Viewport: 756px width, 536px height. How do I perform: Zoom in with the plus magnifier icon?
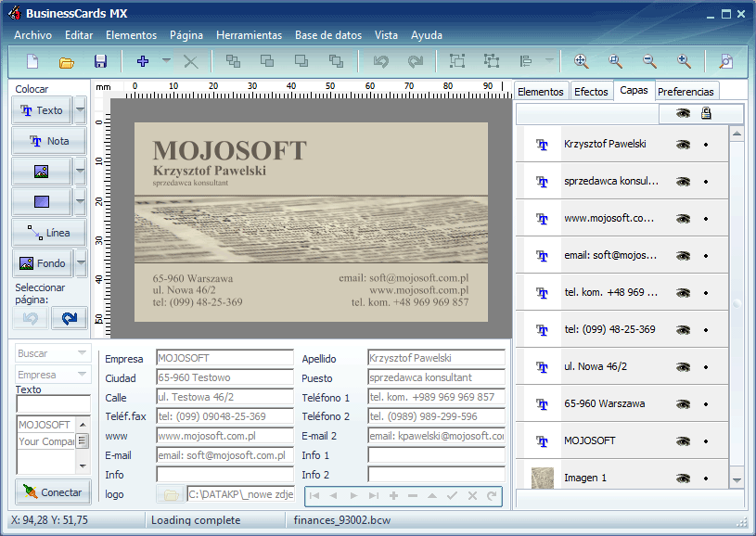(684, 61)
